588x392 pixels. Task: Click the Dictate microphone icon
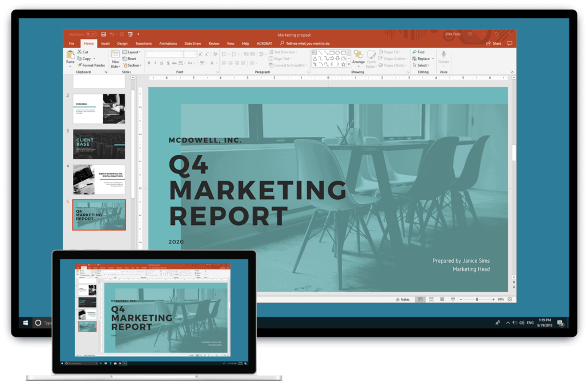(444, 55)
